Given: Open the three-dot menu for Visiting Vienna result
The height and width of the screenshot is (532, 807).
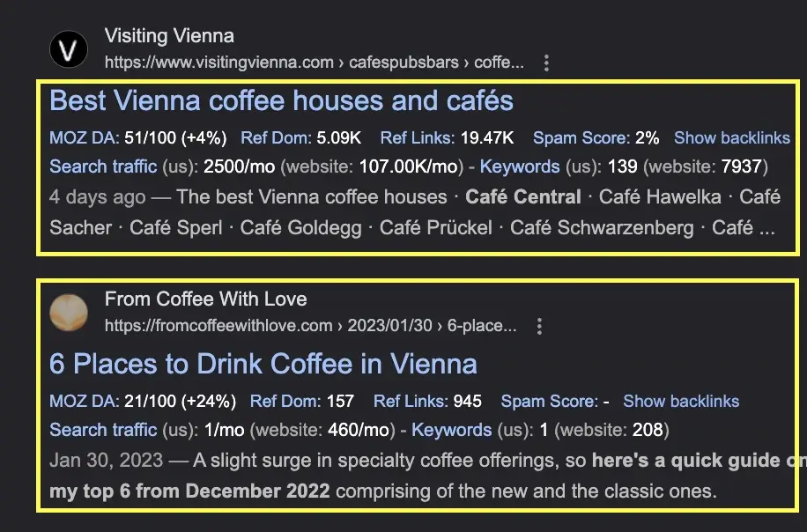Looking at the screenshot, I should pyautogui.click(x=547, y=63).
